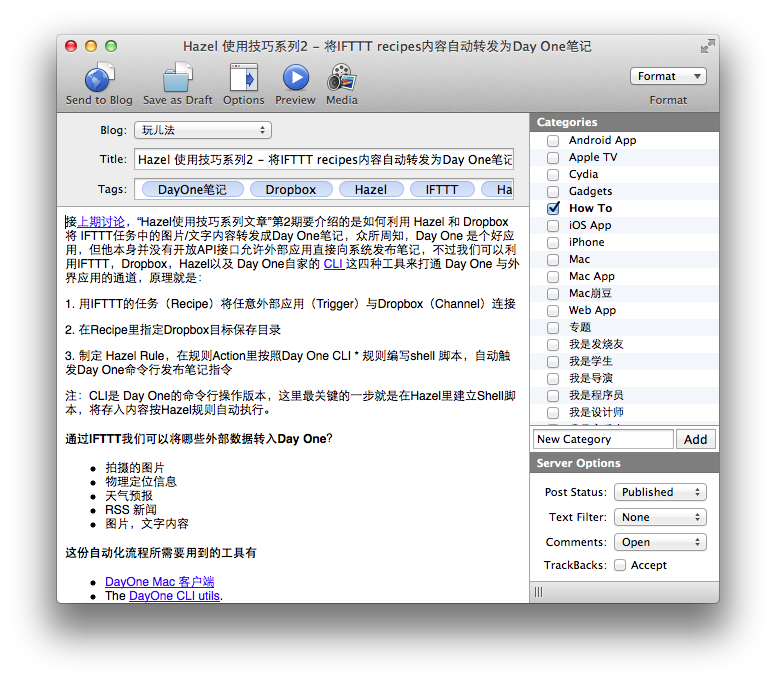Open the Media browser icon
The image size is (776, 682).
(x=341, y=77)
